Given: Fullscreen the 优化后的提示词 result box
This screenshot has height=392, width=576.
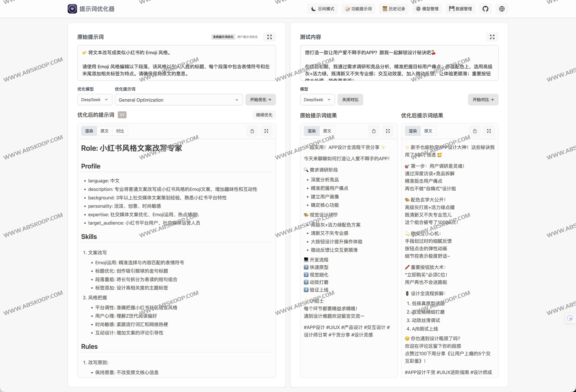Looking at the screenshot, I should pyautogui.click(x=266, y=131).
